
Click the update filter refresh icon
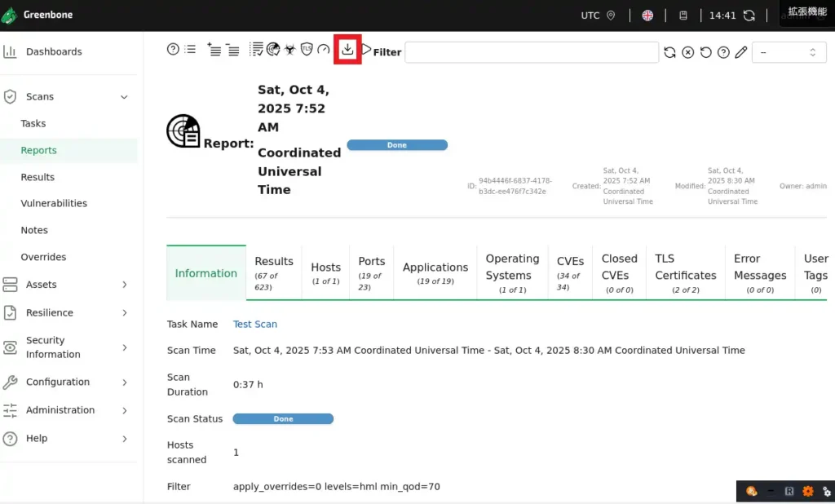pyautogui.click(x=669, y=52)
